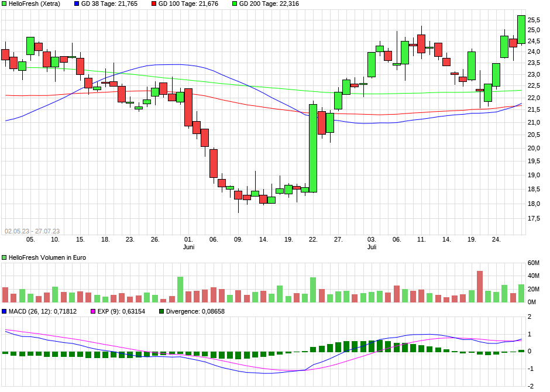550x392 pixels.
Task: Click the '24.' date axis label
Action: click(x=496, y=239)
